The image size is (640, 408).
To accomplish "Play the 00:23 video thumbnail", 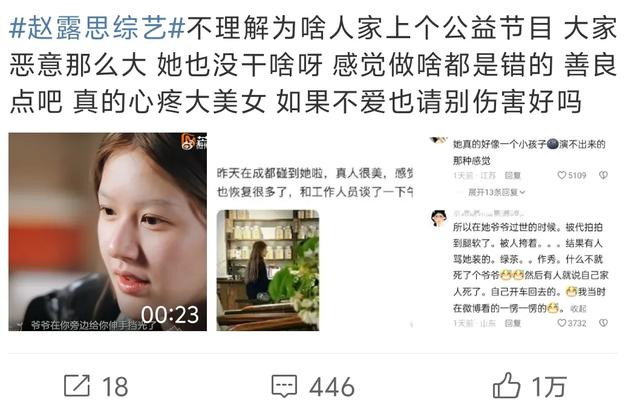I will point(108,232).
